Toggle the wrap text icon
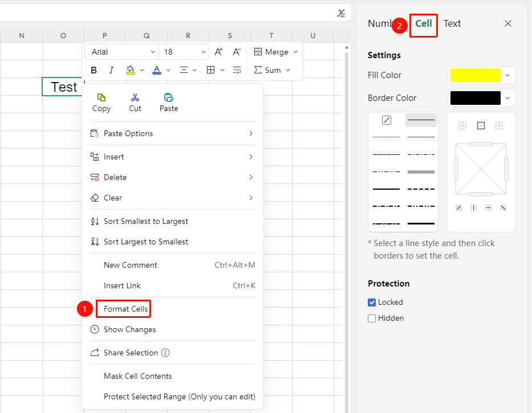Viewport: 532px width, 413px height. 237,70
